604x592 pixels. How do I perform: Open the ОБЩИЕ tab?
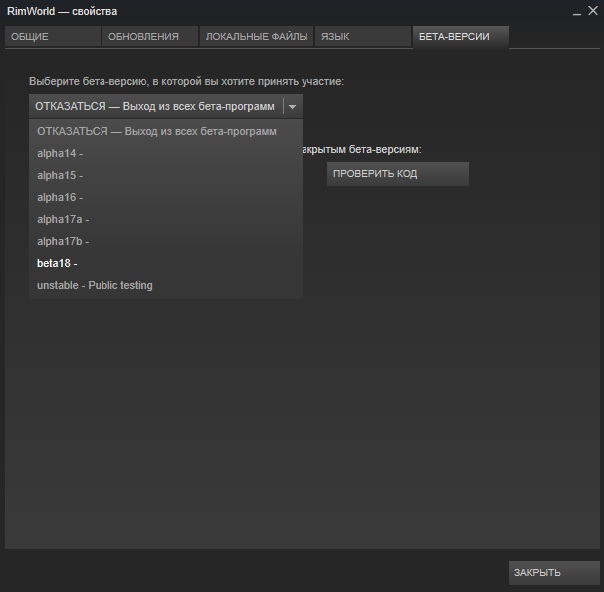tap(53, 37)
